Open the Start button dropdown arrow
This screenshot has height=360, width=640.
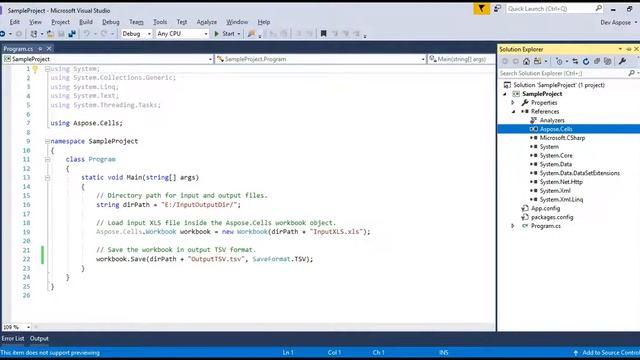[239, 34]
